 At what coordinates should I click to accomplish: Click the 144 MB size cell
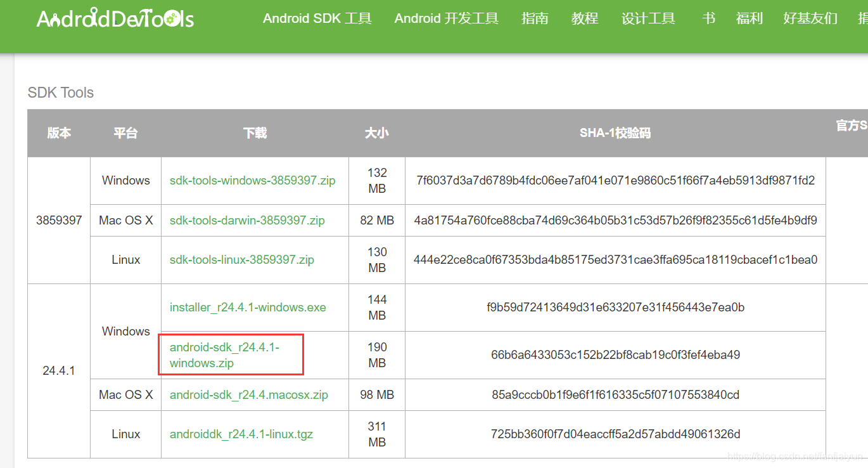tap(377, 308)
